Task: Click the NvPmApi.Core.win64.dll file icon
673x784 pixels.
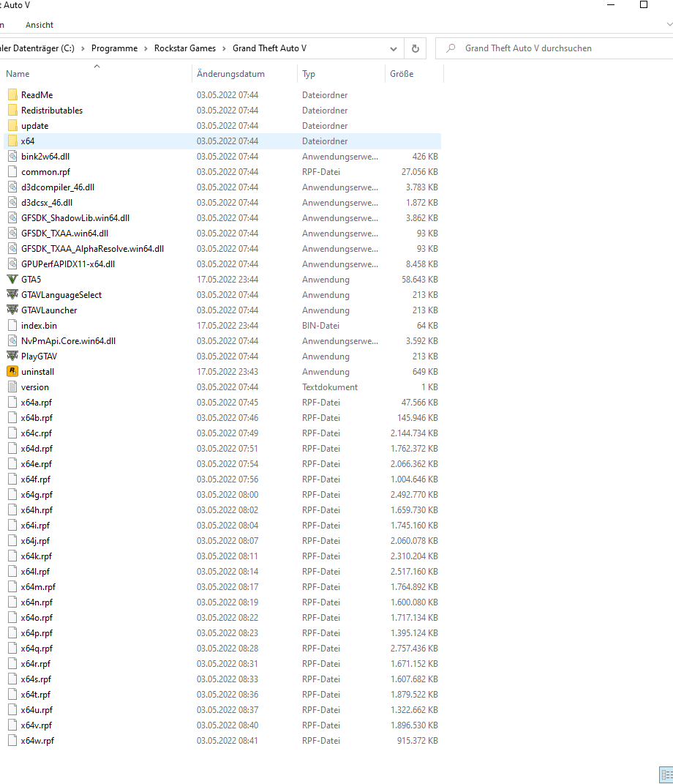Action: 12,341
